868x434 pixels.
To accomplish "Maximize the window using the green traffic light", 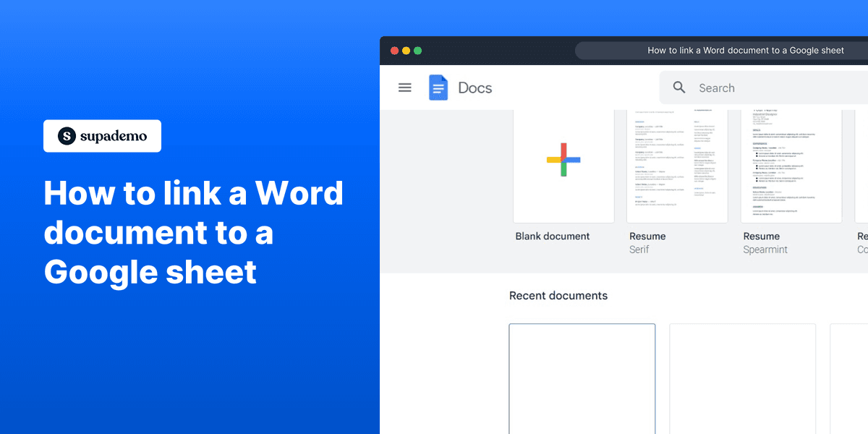I will 417,51.
